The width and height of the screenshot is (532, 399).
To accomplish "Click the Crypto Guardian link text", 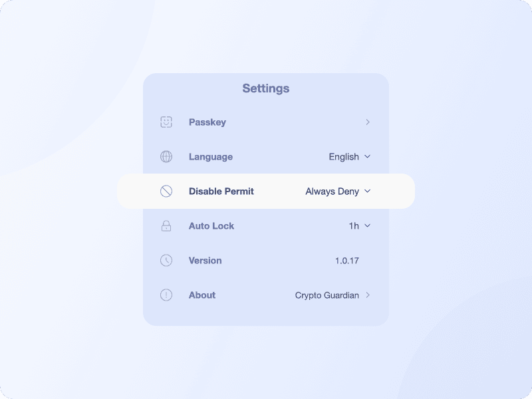I will point(327,295).
